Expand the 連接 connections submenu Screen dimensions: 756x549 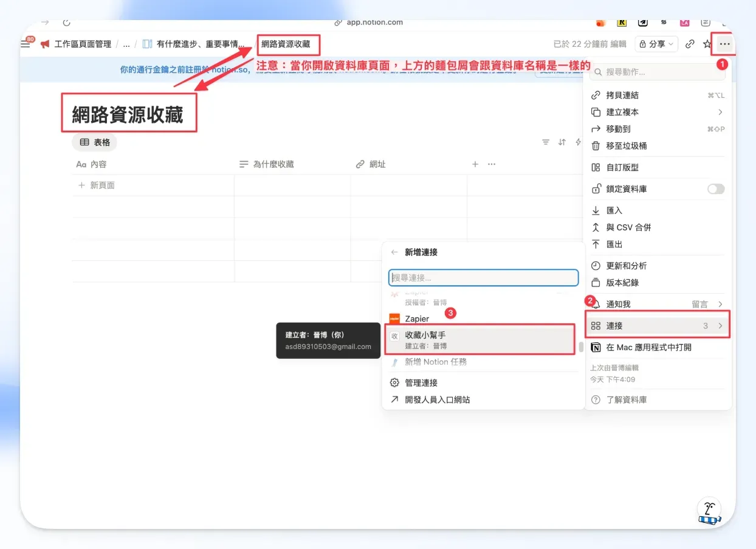658,326
